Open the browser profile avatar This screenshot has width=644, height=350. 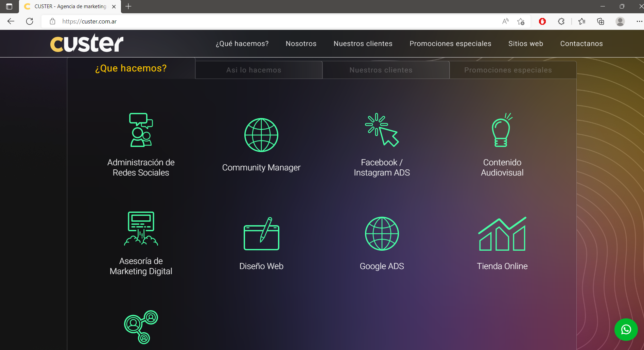[620, 21]
